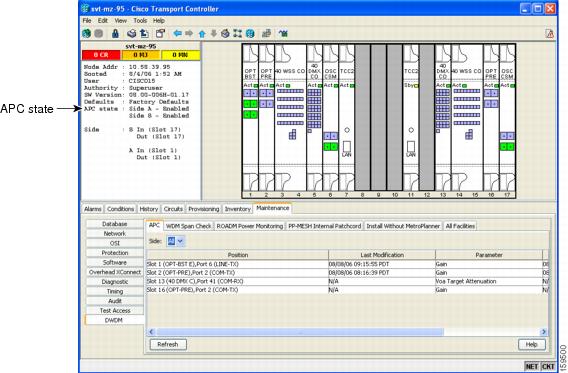The image size is (568, 373).
Task: Click the last green toolbar icon
Action: (283, 34)
